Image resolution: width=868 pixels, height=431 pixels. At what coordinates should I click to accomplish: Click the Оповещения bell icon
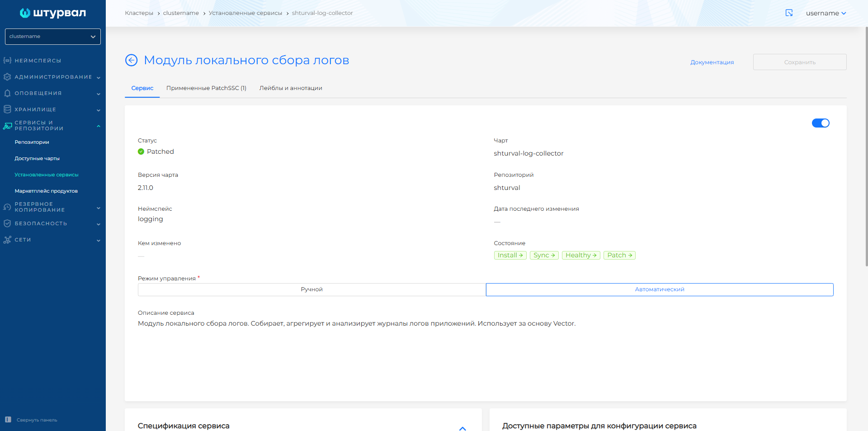pyautogui.click(x=7, y=93)
